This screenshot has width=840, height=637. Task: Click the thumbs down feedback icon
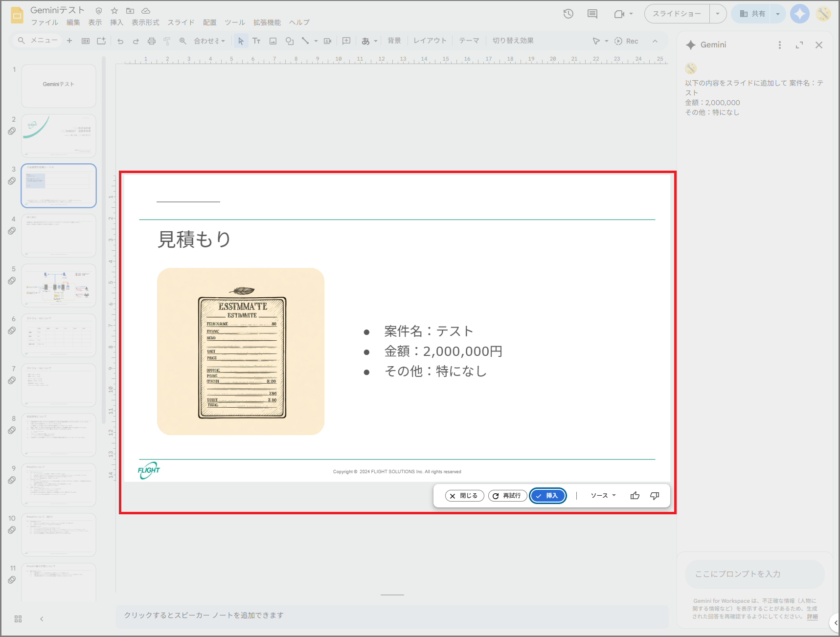[x=655, y=496]
